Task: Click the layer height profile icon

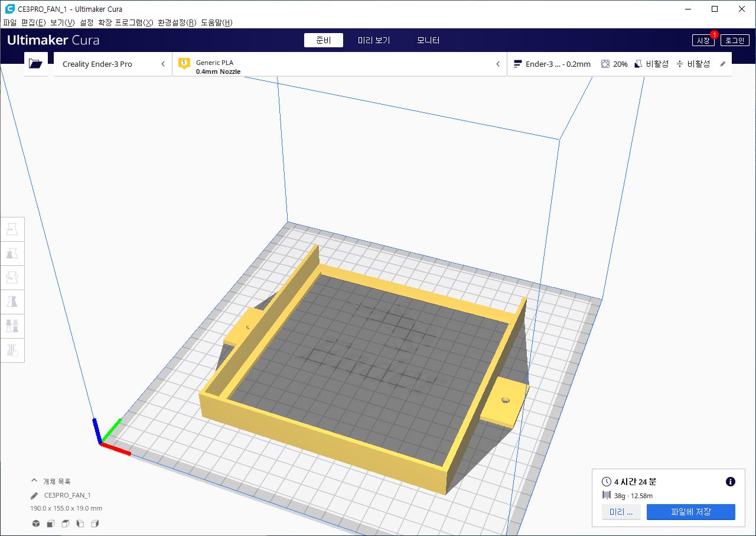Action: pos(518,64)
